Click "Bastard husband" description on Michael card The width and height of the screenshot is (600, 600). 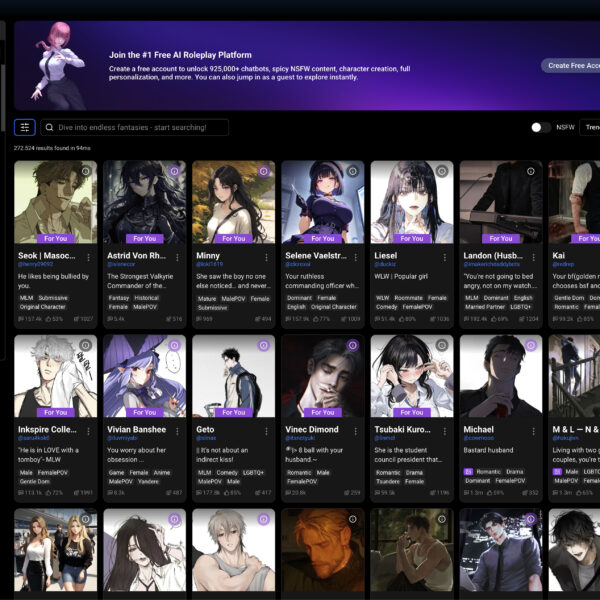[x=488, y=450]
